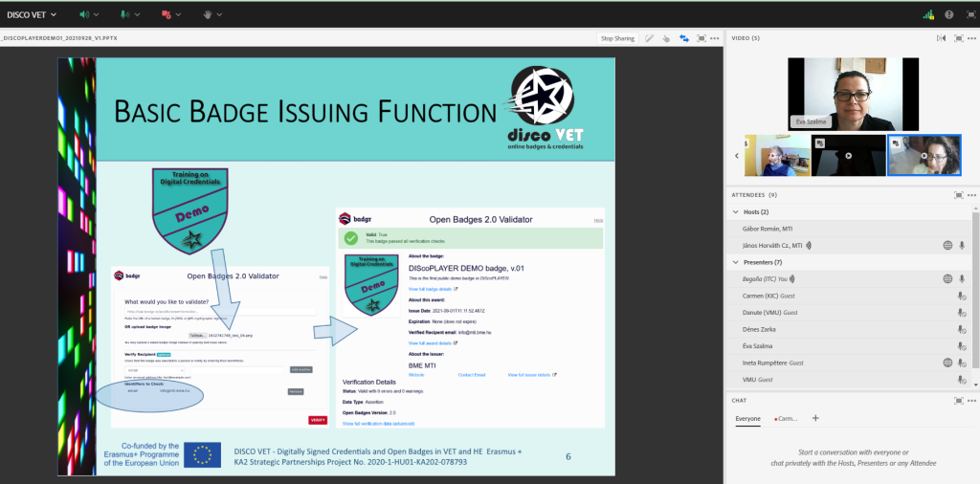
Task: Click the blue sync arrows icon
Action: [x=684, y=38]
